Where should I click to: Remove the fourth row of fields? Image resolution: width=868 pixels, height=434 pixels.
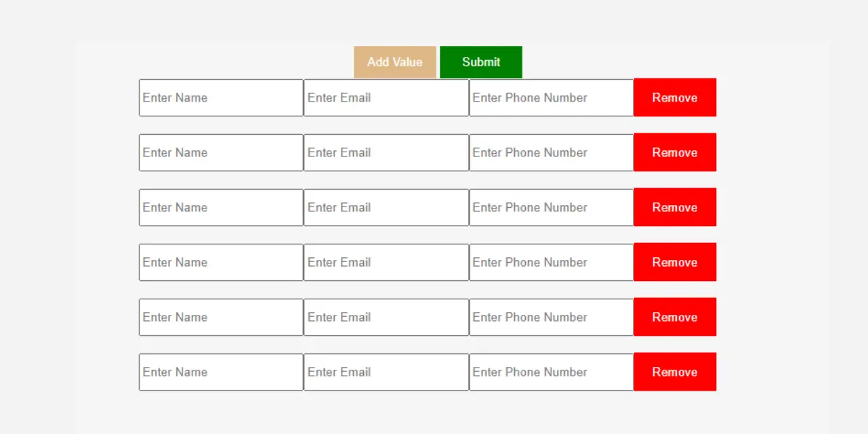click(675, 262)
